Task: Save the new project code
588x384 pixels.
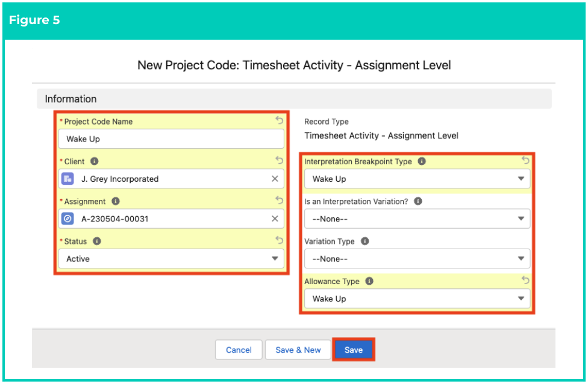Action: coord(354,350)
